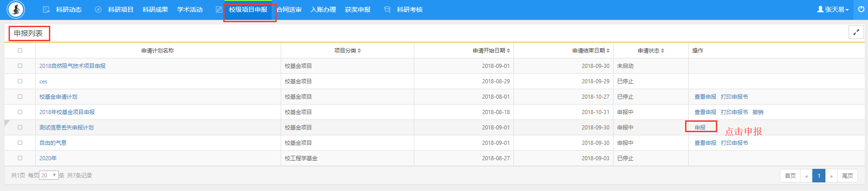The width and height of the screenshot is (868, 191).
Task: Expand the list panel to fullscreen
Action: [856, 33]
